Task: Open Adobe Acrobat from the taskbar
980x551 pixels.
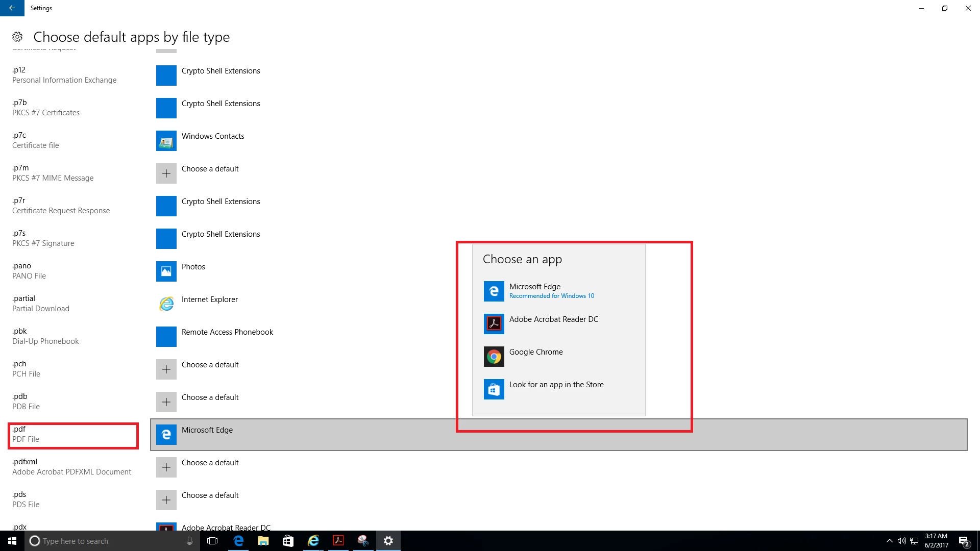Action: [338, 541]
